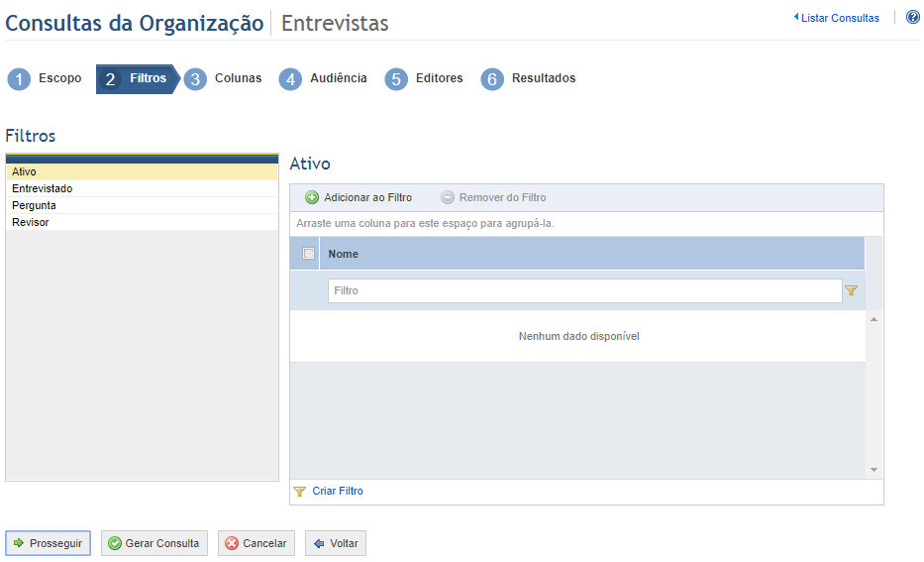This screenshot has height=562, width=924.
Task: Click the step 1 circle for Escopo
Action: pos(19,79)
